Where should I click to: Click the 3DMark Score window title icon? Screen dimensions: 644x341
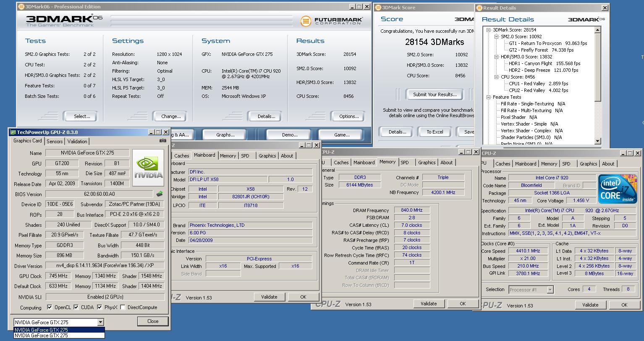pyautogui.click(x=377, y=8)
